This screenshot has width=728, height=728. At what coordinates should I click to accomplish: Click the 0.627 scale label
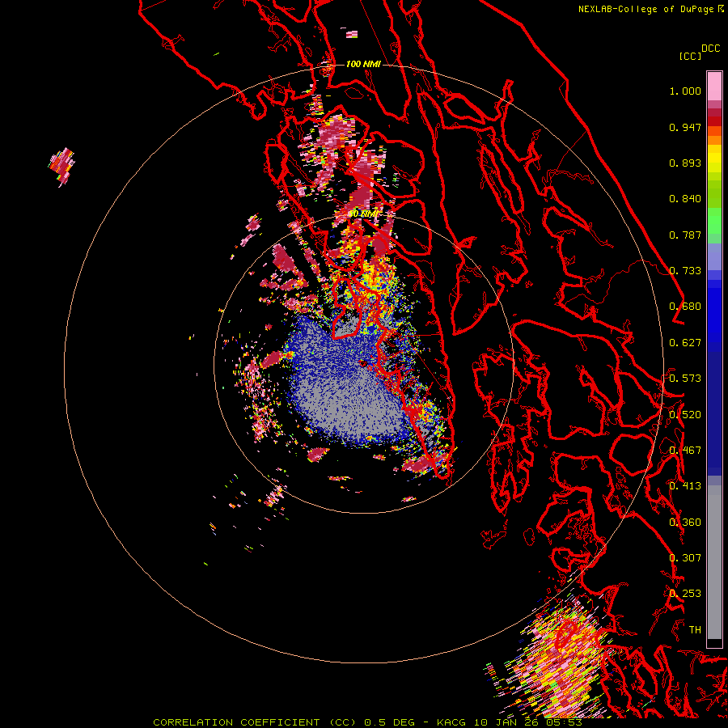(685, 343)
